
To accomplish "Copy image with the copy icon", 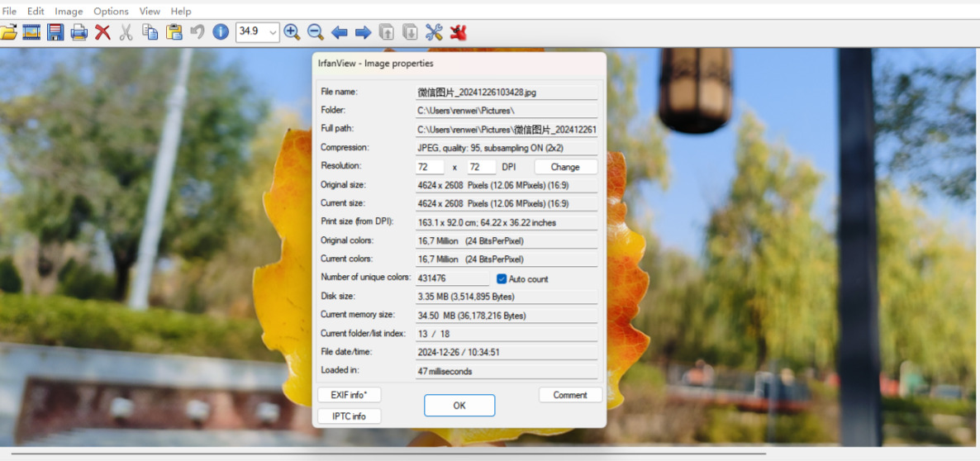I will [150, 32].
